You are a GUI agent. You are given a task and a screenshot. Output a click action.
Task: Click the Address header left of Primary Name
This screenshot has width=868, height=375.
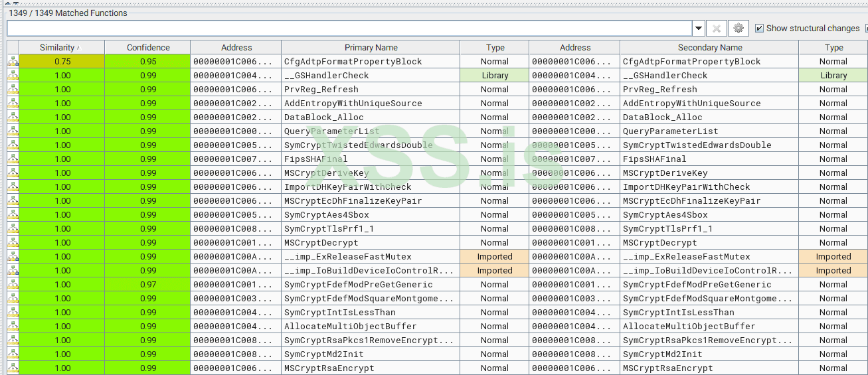coord(236,48)
